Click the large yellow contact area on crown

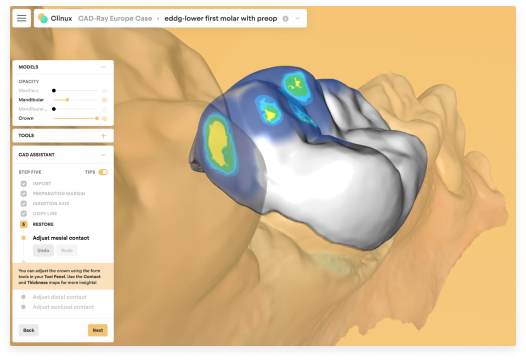pos(218,143)
